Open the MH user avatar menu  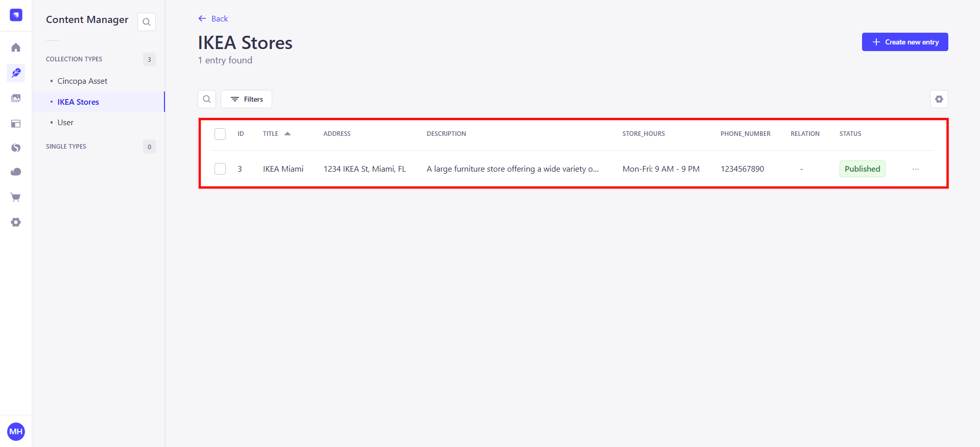point(16,431)
